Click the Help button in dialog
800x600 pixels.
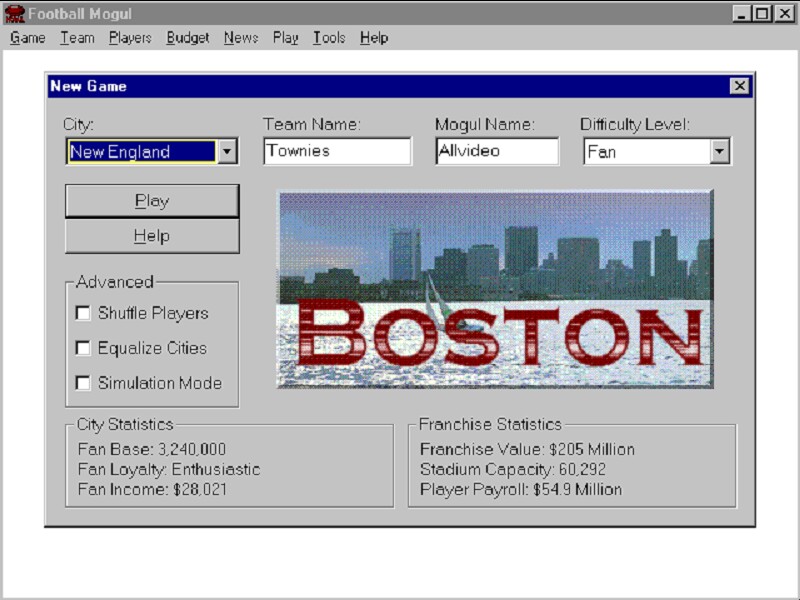[152, 236]
